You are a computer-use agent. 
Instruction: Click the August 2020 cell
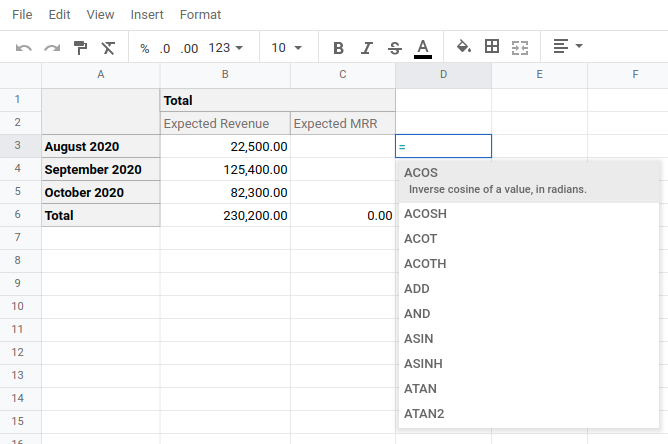coord(101,147)
